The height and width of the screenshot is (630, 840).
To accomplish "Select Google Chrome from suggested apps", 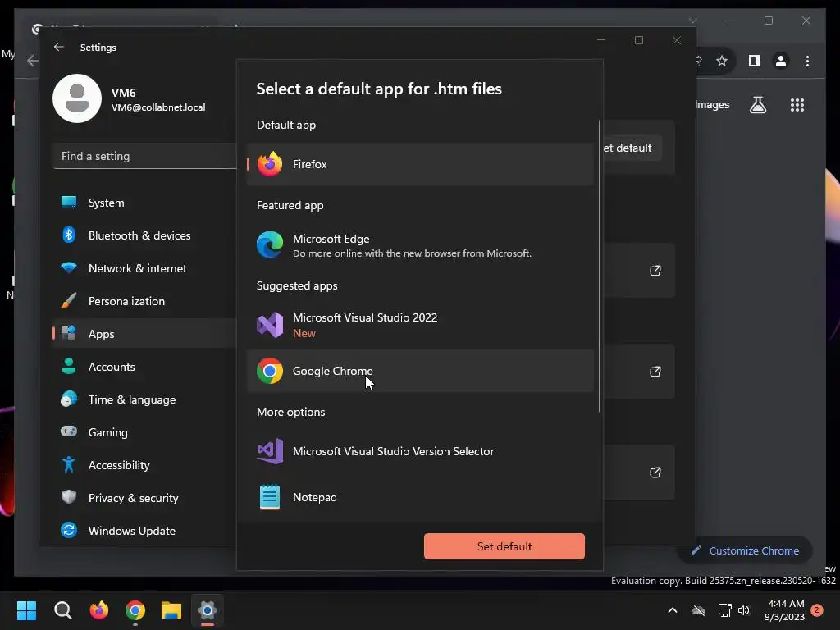I will (x=421, y=371).
